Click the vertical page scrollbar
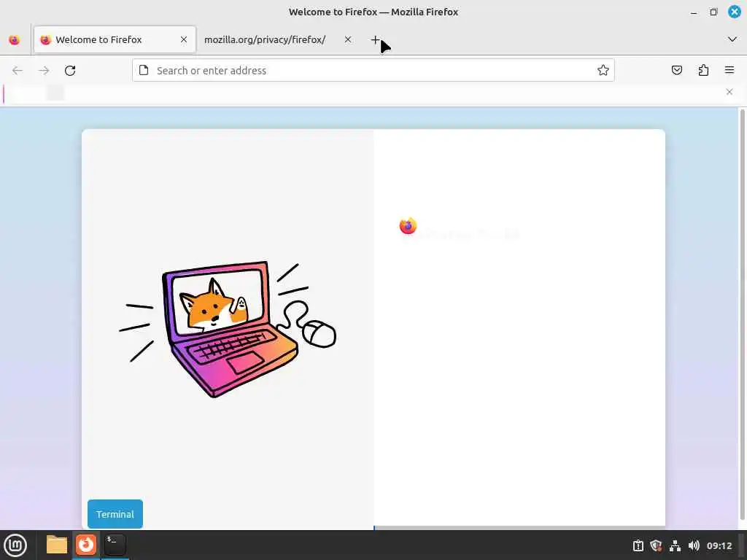 (742, 314)
